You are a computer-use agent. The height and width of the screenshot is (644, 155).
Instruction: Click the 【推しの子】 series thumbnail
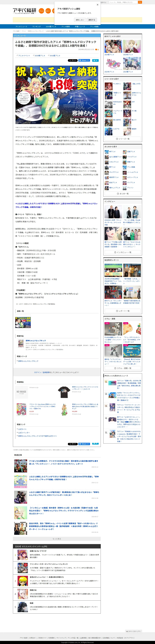pos(127,86)
